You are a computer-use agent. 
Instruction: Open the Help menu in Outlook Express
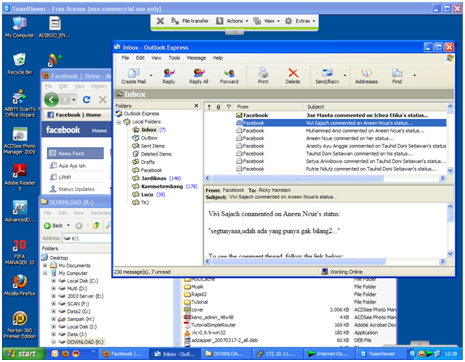click(218, 58)
